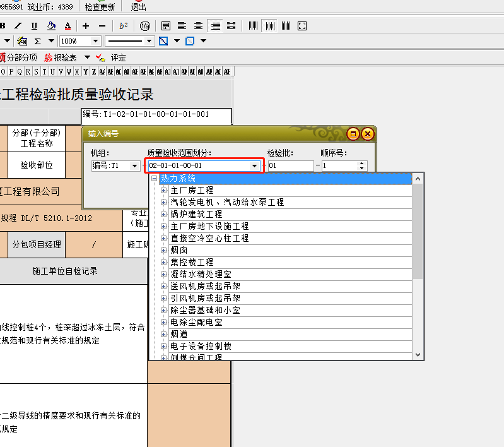This screenshot has width=504, height=447.
Task: Click the 编号 T1-02-01-01-00-01-01-001 cell
Action: [156, 116]
